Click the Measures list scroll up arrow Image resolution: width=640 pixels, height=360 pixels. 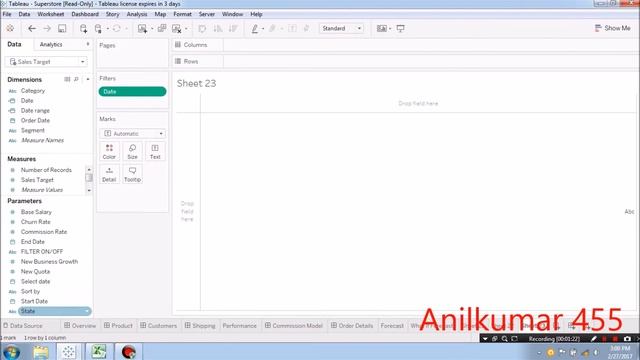(89, 169)
